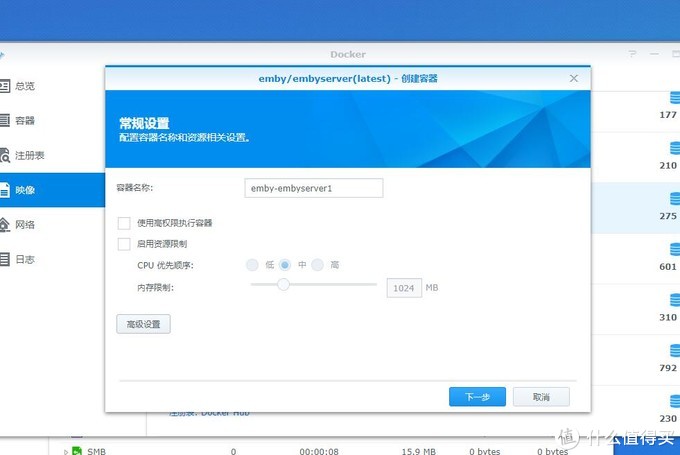This screenshot has height=455, width=680.
Task: Click the 177 size value
Action: (x=668, y=115)
